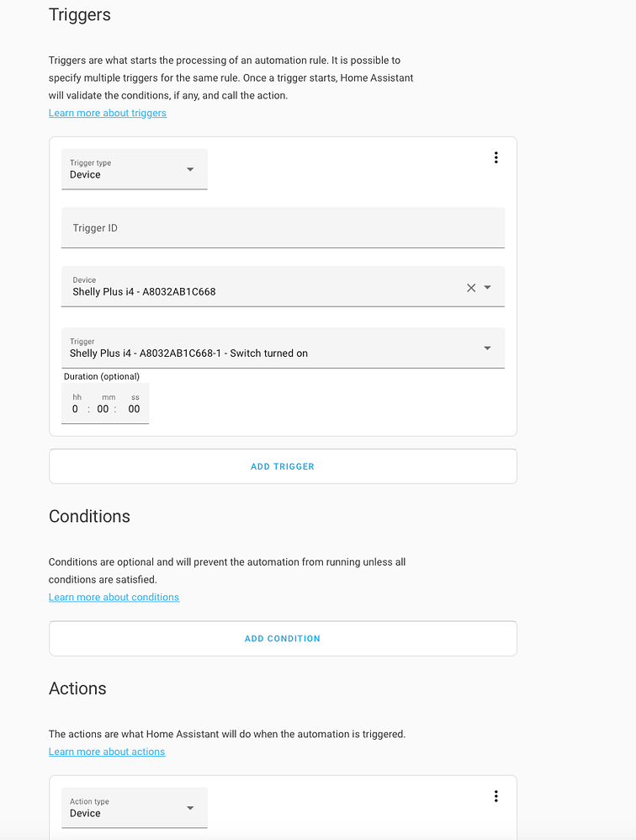Select the hh duration field
Screen dimensions: 636x840
75,408
